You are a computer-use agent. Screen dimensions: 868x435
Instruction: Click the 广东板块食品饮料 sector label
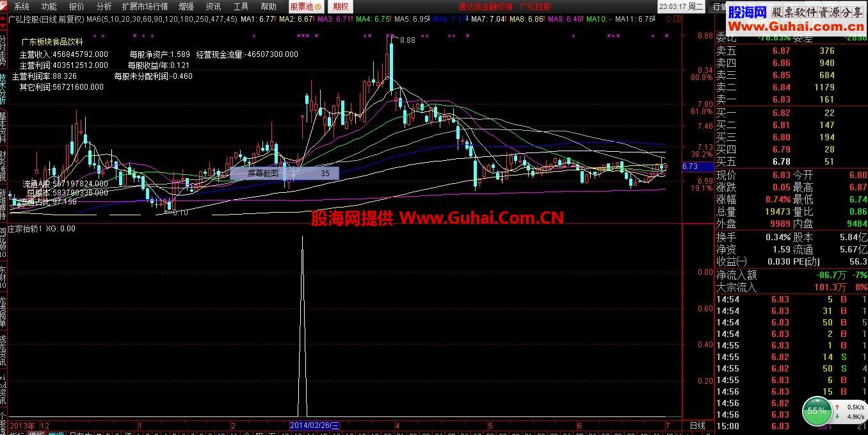tap(52, 42)
